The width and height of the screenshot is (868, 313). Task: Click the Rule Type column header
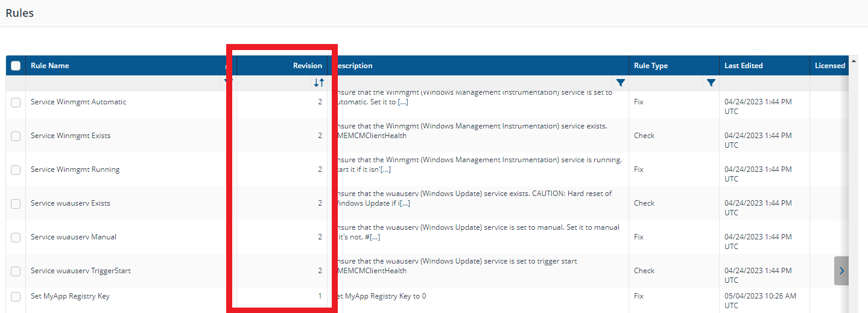coord(651,66)
